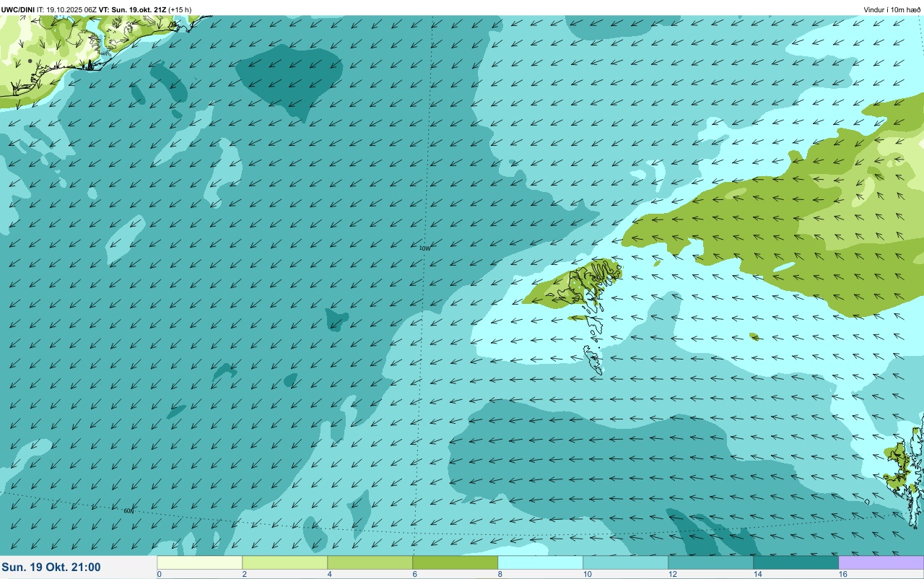Click the legend value '2'
Image resolution: width=924 pixels, height=579 pixels.
tap(244, 574)
